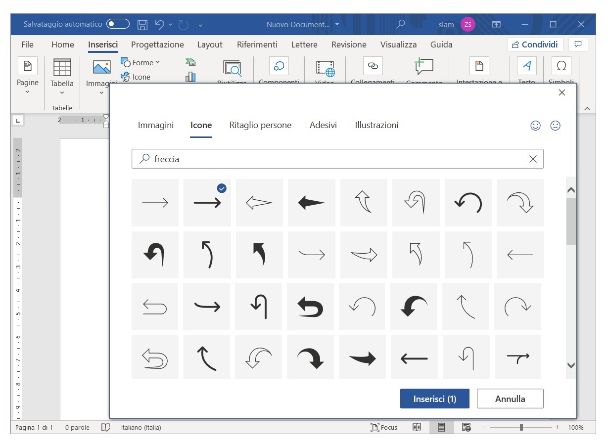610x447 pixels.
Task: Select the solid right-pointing arrow in bottom row
Action: pyautogui.click(x=362, y=358)
